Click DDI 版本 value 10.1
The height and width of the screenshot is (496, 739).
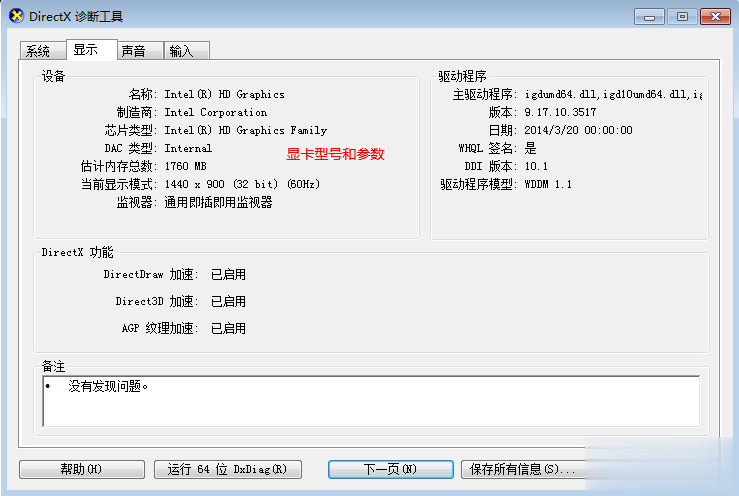coord(536,166)
